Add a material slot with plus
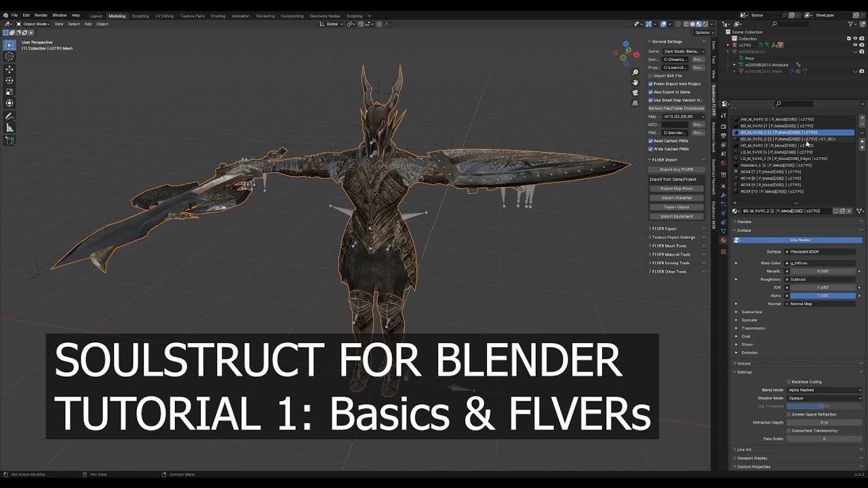868x488 pixels. 862,119
